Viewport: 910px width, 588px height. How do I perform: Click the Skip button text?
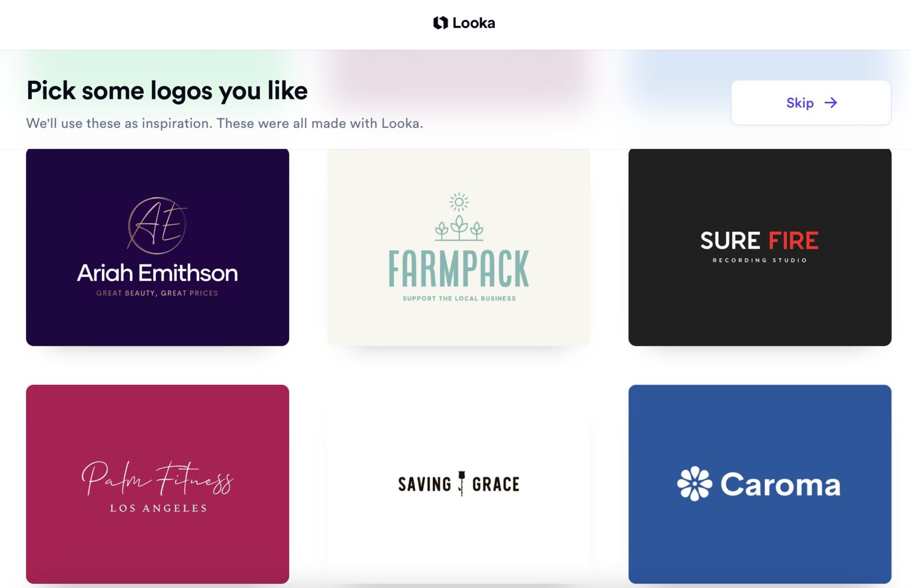click(x=800, y=103)
